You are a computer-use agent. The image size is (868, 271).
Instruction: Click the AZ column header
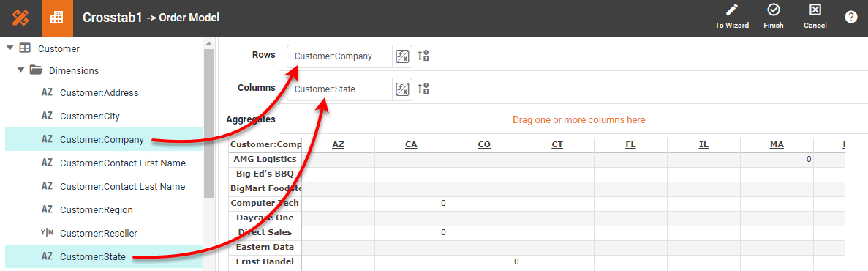(338, 144)
